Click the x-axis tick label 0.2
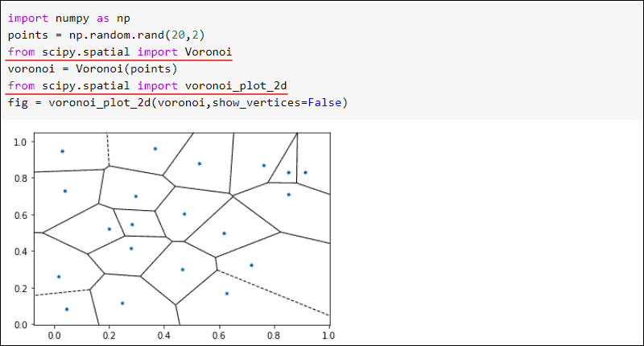Screen dimensions: 644x346 coord(109,336)
